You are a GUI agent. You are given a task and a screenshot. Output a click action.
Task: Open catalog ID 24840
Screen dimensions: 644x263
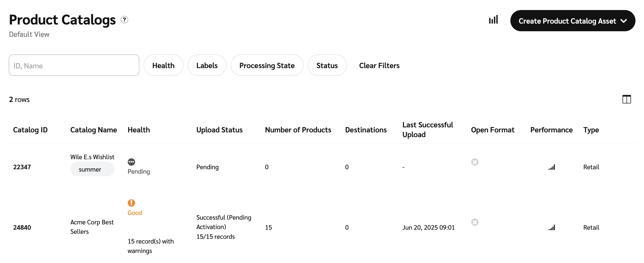(x=22, y=228)
